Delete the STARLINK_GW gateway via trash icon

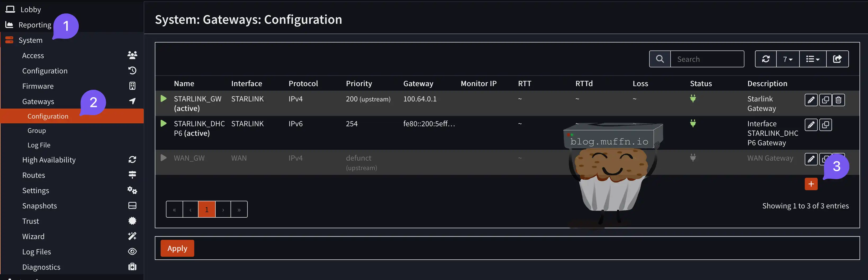[x=838, y=100]
